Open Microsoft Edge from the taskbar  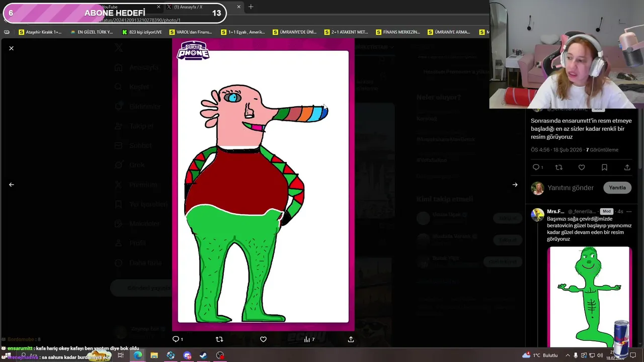tap(137, 355)
